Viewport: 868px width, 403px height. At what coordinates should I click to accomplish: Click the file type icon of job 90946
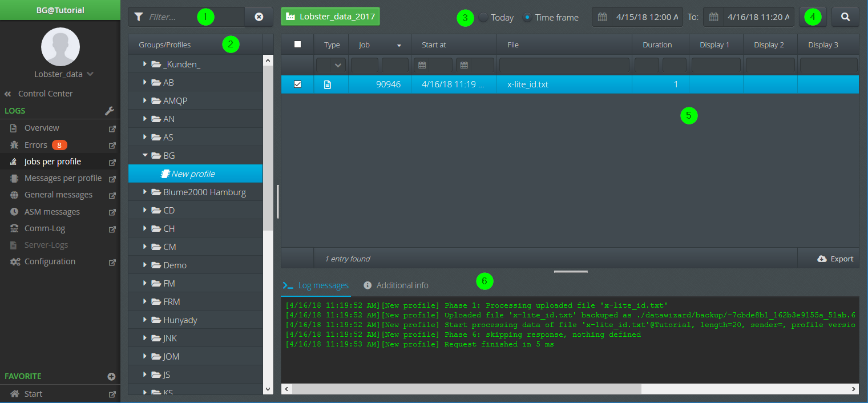328,84
